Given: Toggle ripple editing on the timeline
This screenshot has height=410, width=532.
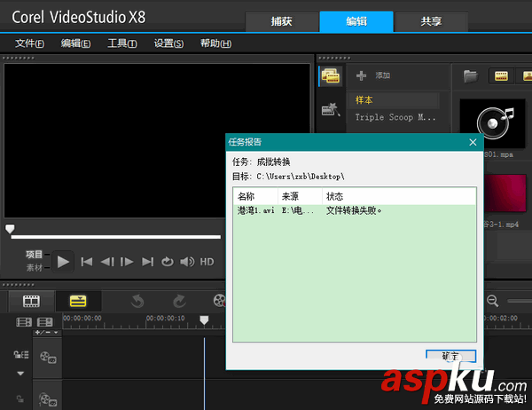Looking at the screenshot, I should (x=20, y=355).
